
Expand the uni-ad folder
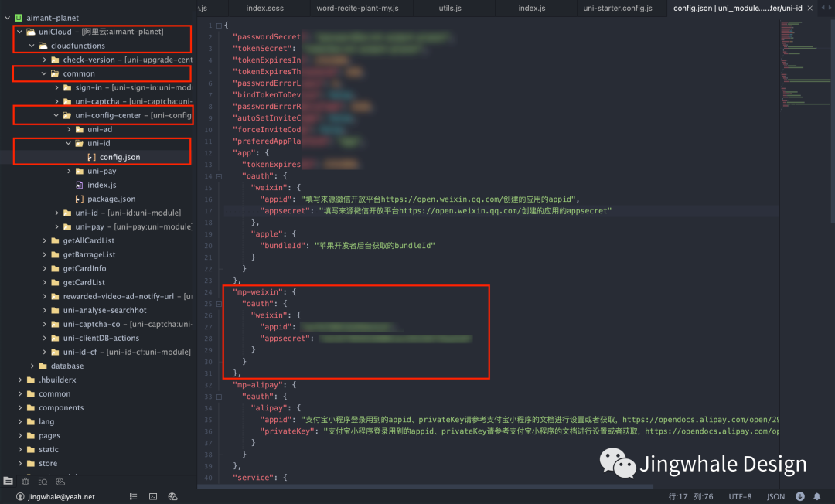(69, 129)
